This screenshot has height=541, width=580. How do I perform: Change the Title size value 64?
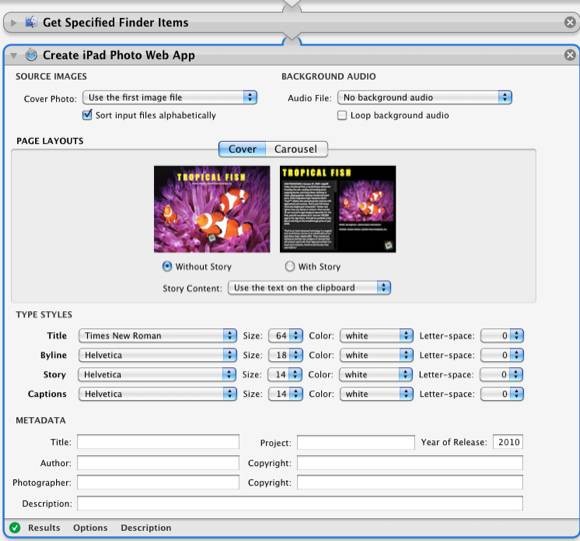[x=286, y=335]
